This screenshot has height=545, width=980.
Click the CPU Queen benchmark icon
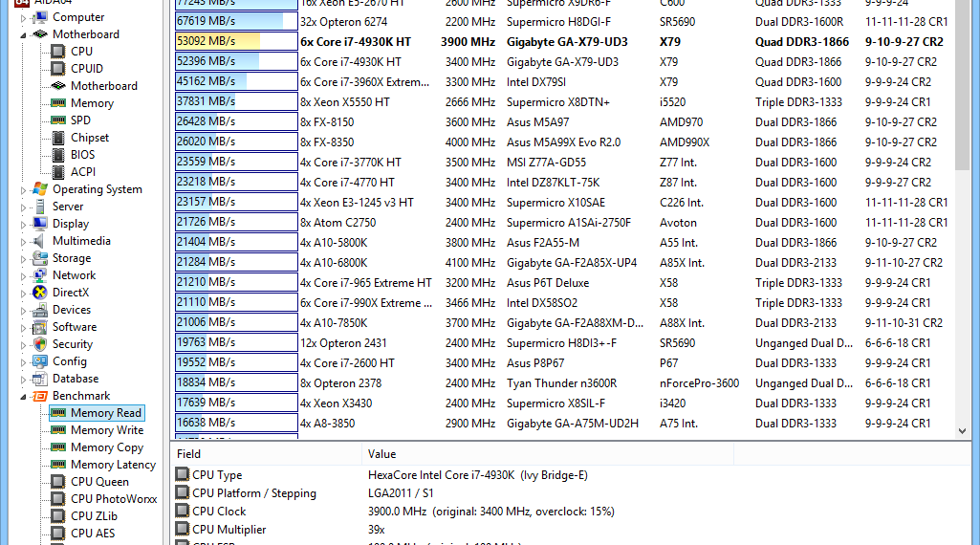(58, 482)
